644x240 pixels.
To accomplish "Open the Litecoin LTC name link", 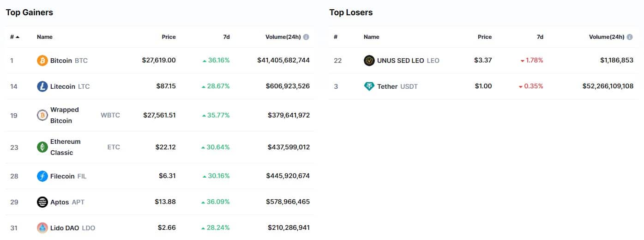I will pyautogui.click(x=70, y=86).
